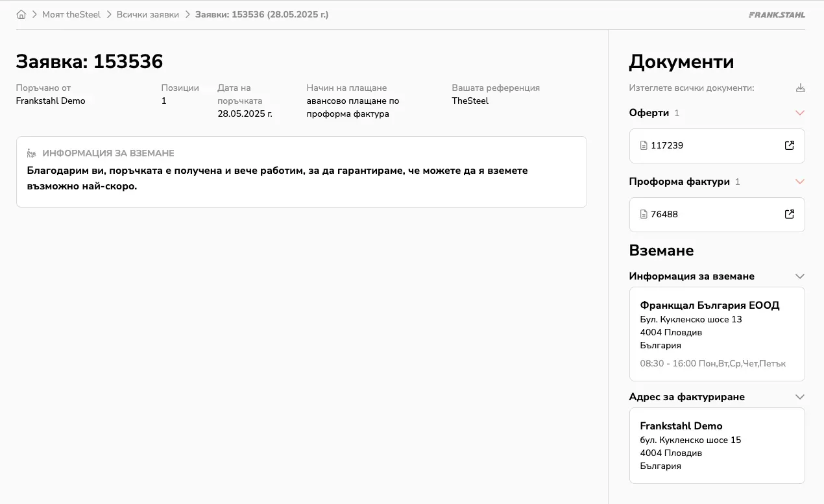
Task: Collapse the Информация за вземане section
Action: pyautogui.click(x=800, y=276)
